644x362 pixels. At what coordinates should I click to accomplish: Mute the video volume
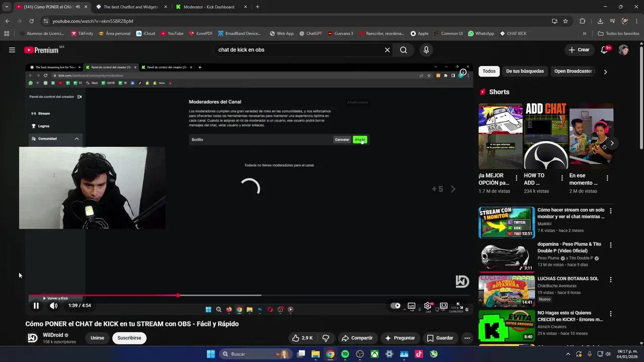pos(53,306)
